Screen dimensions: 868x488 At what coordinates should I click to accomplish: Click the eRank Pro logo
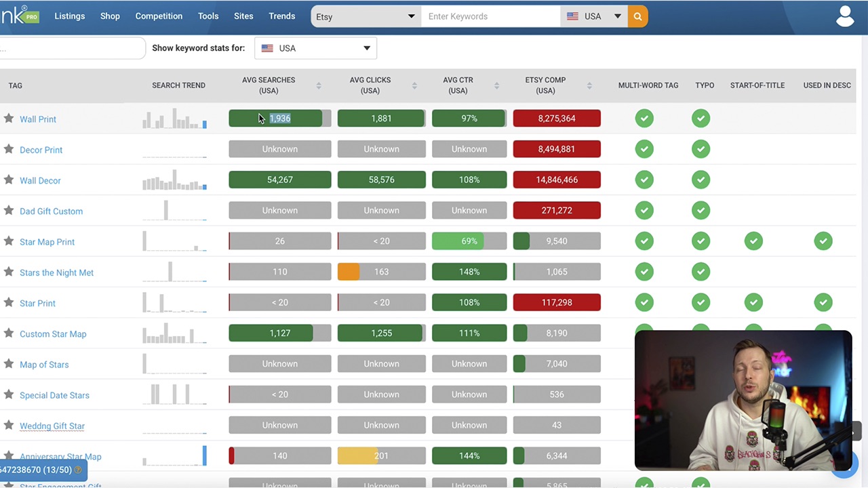[x=20, y=15]
